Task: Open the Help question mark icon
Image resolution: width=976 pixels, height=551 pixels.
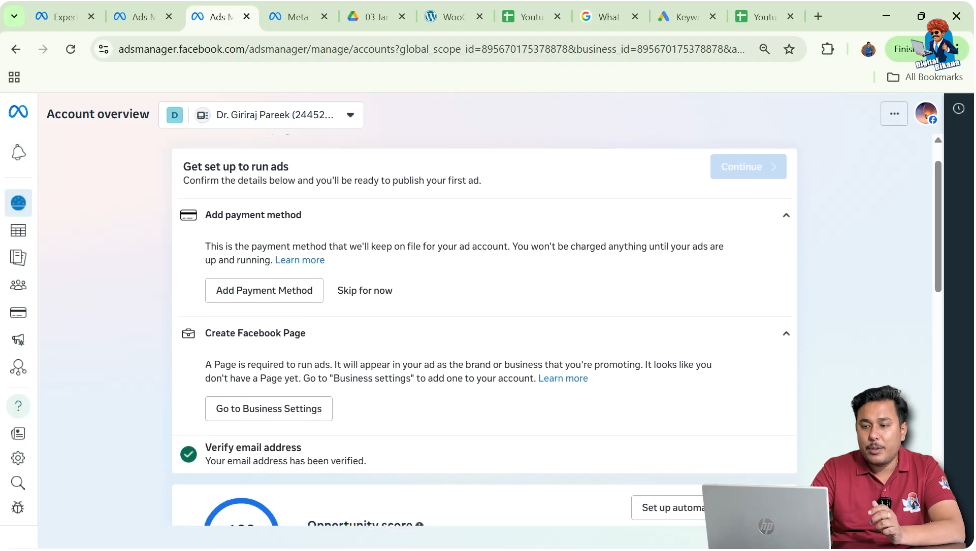Action: tap(18, 406)
